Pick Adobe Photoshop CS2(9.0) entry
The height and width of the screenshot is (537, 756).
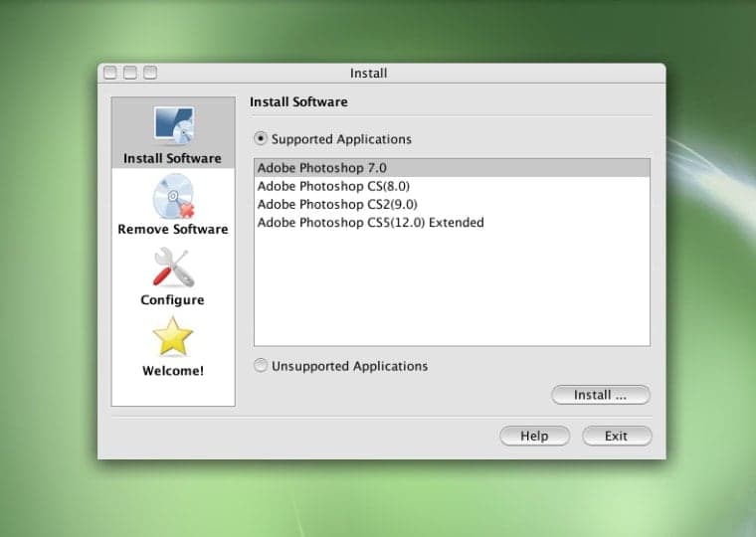(x=323, y=204)
